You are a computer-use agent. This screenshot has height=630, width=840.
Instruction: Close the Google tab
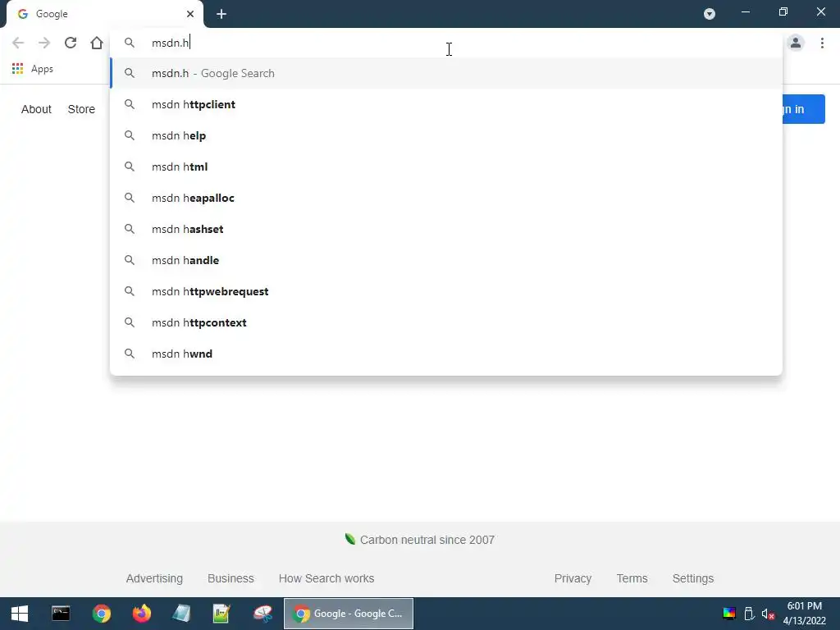(190, 14)
